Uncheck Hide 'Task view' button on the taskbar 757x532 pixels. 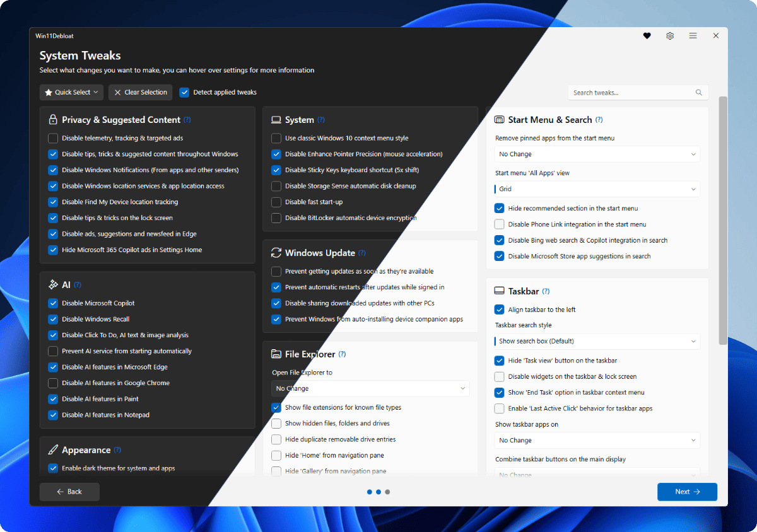499,361
